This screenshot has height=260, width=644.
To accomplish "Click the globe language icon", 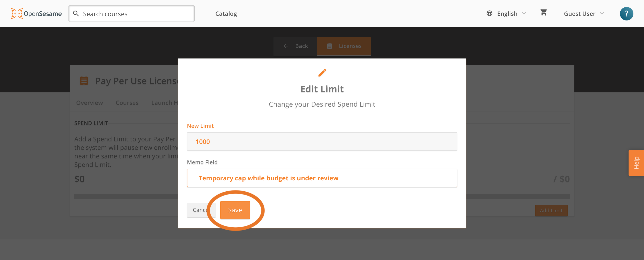I will coord(489,13).
